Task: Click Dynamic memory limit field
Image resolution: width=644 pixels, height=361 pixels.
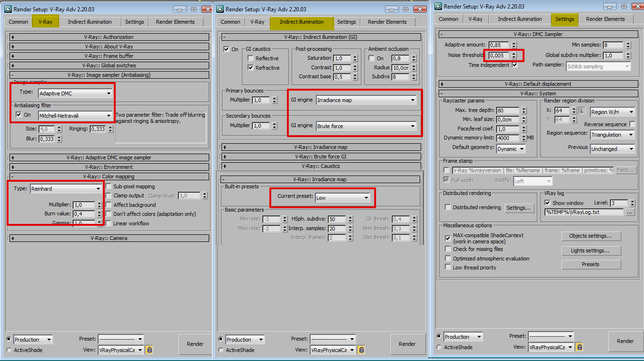Action: point(508,138)
